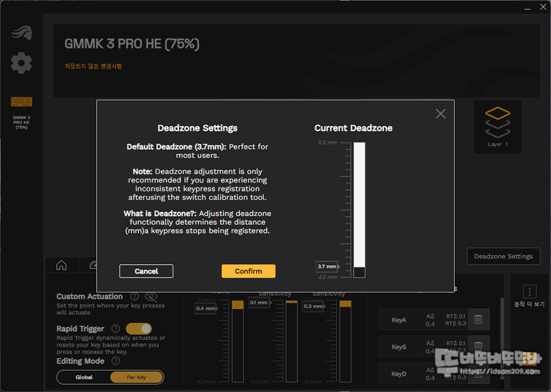Image resolution: width=551 pixels, height=392 pixels.
Task: Click the 0.3 mm sensitivity handle
Action: coord(314,306)
